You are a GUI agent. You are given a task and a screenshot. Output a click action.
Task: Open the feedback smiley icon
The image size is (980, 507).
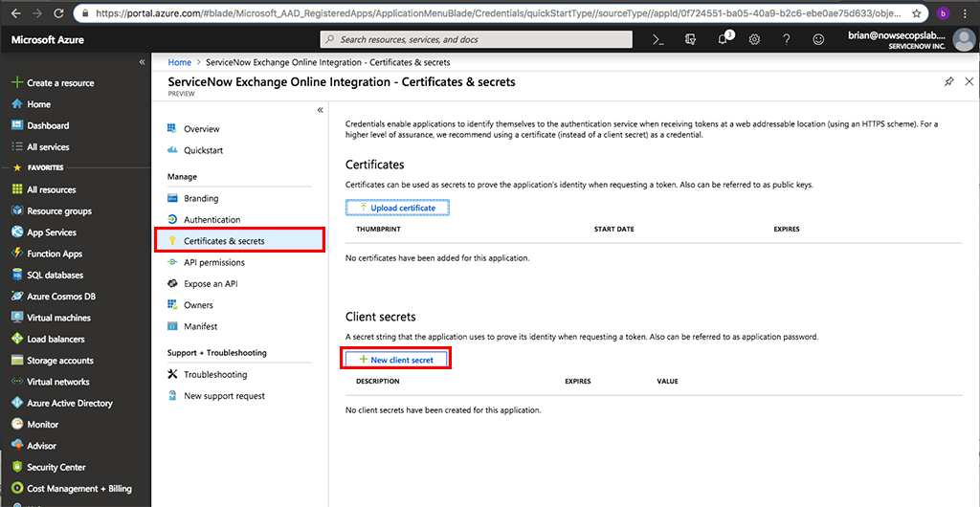pyautogui.click(x=818, y=39)
